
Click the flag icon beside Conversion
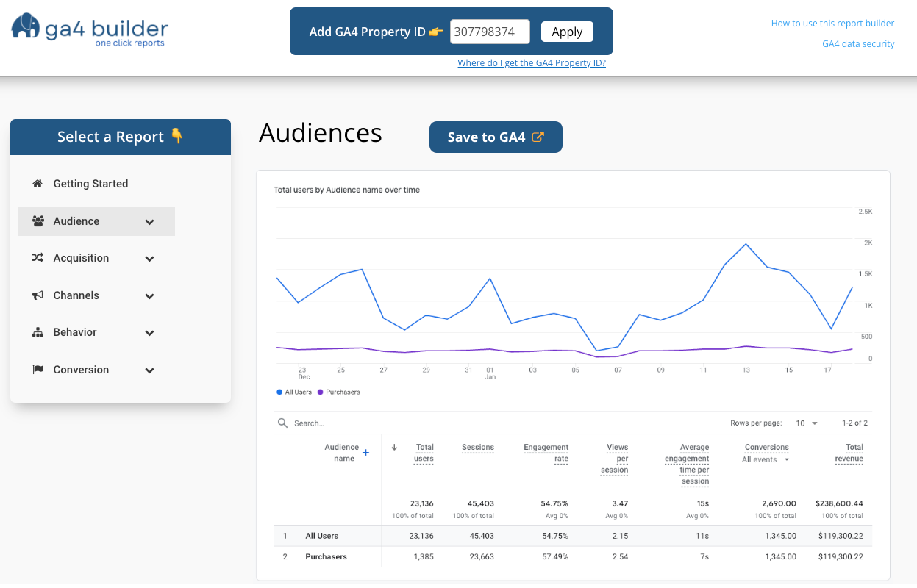(38, 370)
